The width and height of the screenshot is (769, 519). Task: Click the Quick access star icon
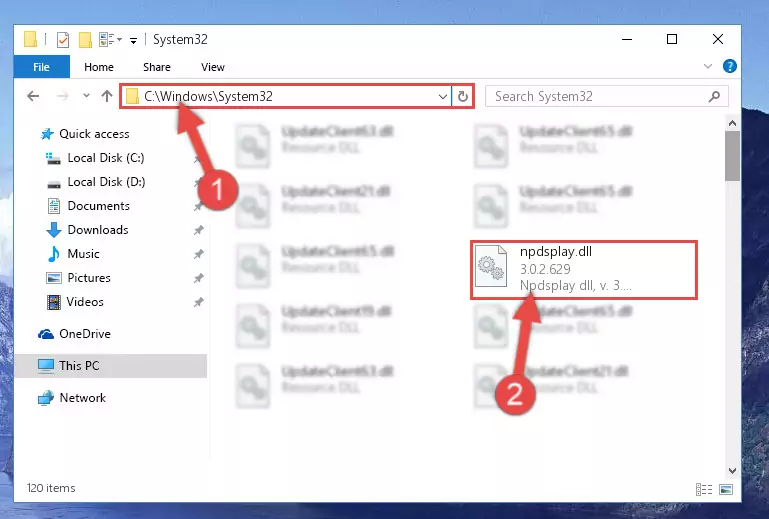click(x=47, y=134)
